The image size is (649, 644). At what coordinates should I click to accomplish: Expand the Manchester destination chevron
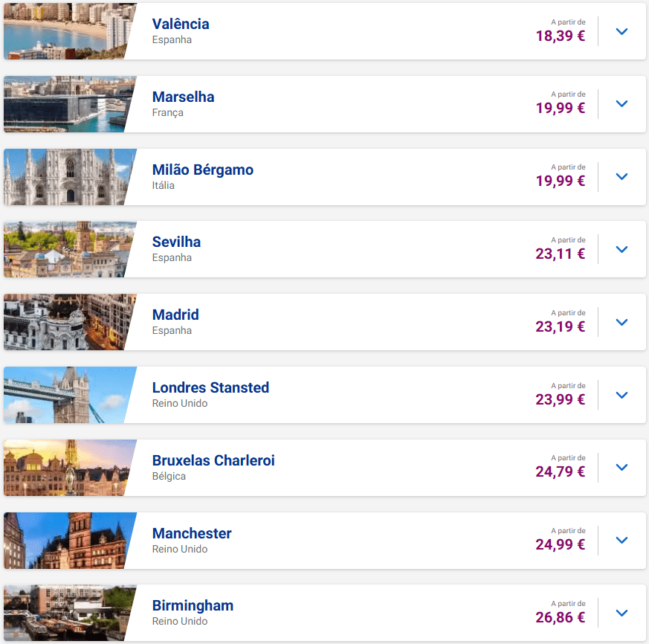coord(622,541)
